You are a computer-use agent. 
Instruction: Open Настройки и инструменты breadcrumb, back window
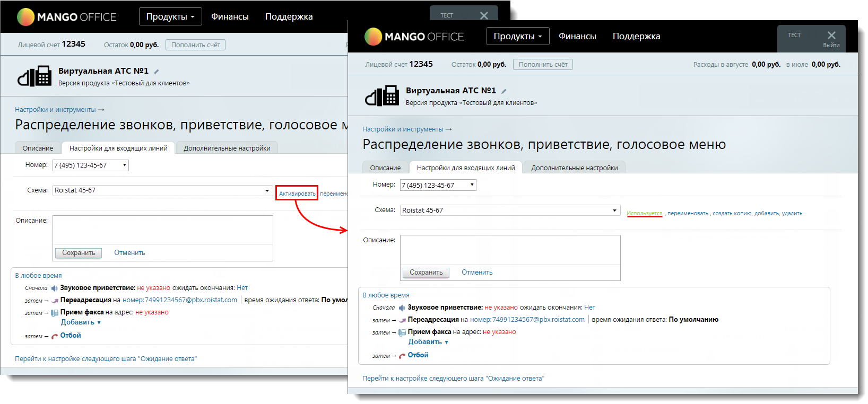[x=55, y=110]
